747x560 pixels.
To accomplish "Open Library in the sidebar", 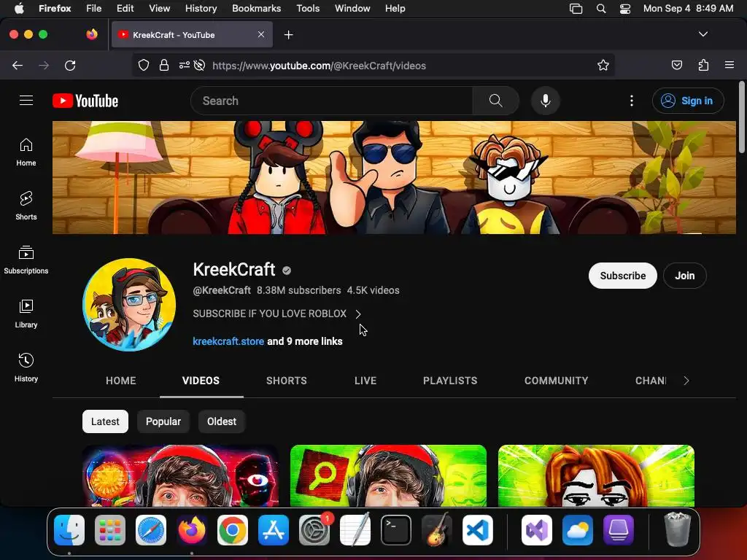I will coord(26,314).
